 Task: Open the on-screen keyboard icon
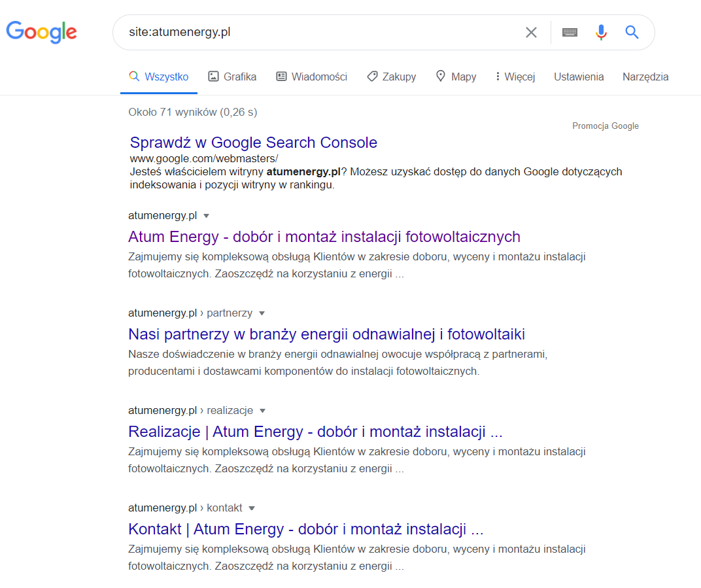point(570,32)
